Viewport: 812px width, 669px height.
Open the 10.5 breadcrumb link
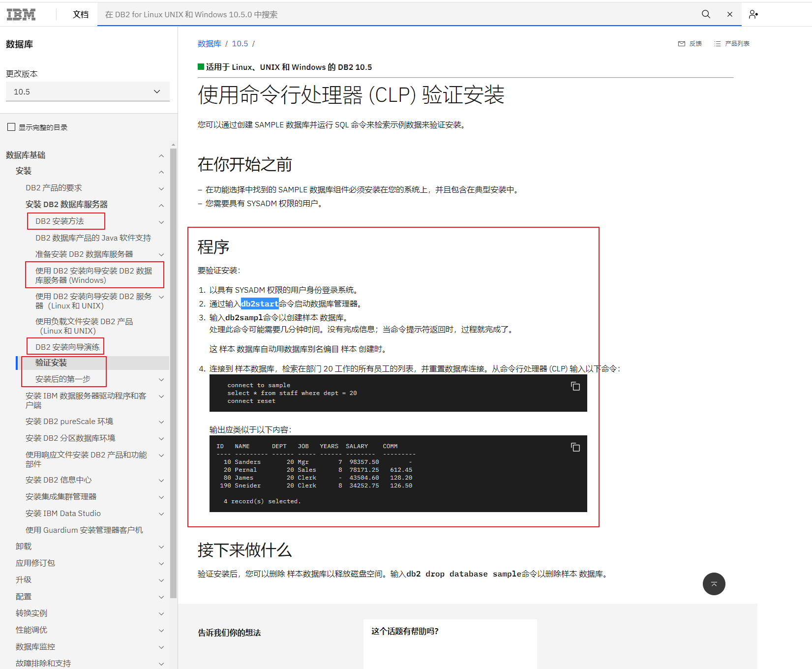click(x=240, y=43)
